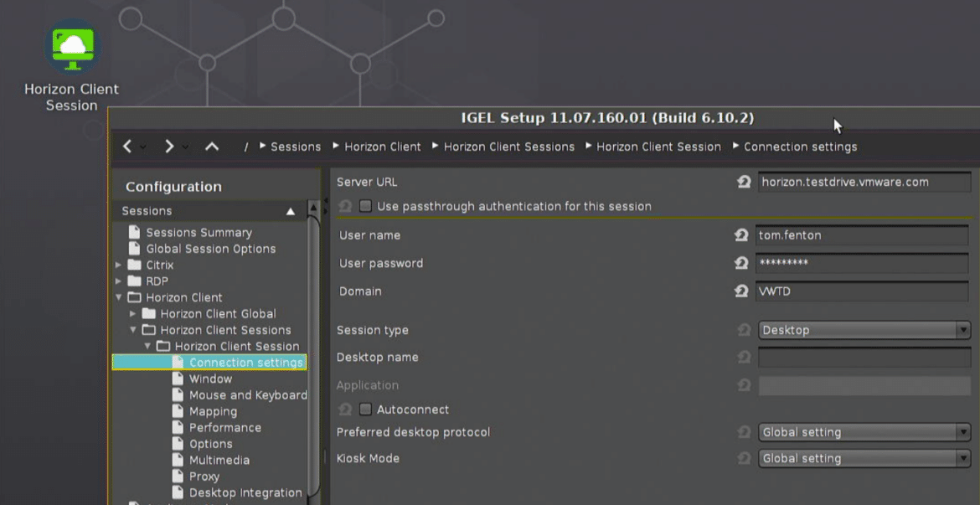Viewport: 980px width, 505px height.
Task: Click the revert icon beside User name
Action: click(741, 235)
